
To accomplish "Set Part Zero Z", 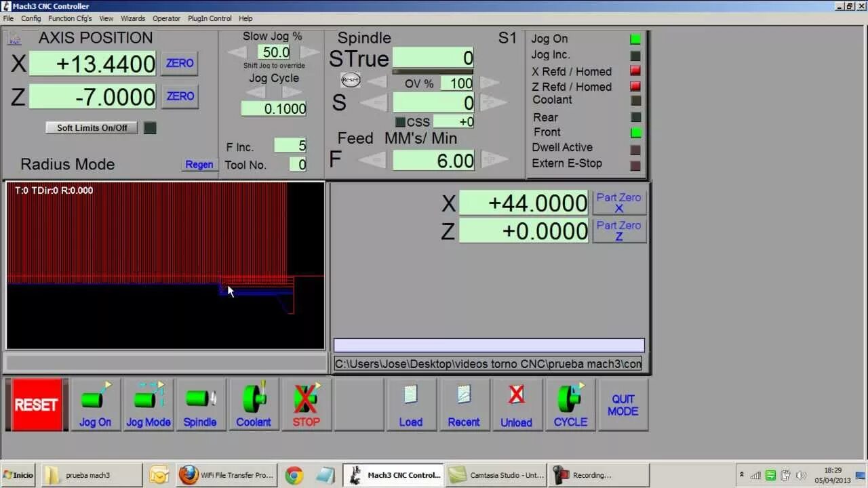I will pos(619,230).
